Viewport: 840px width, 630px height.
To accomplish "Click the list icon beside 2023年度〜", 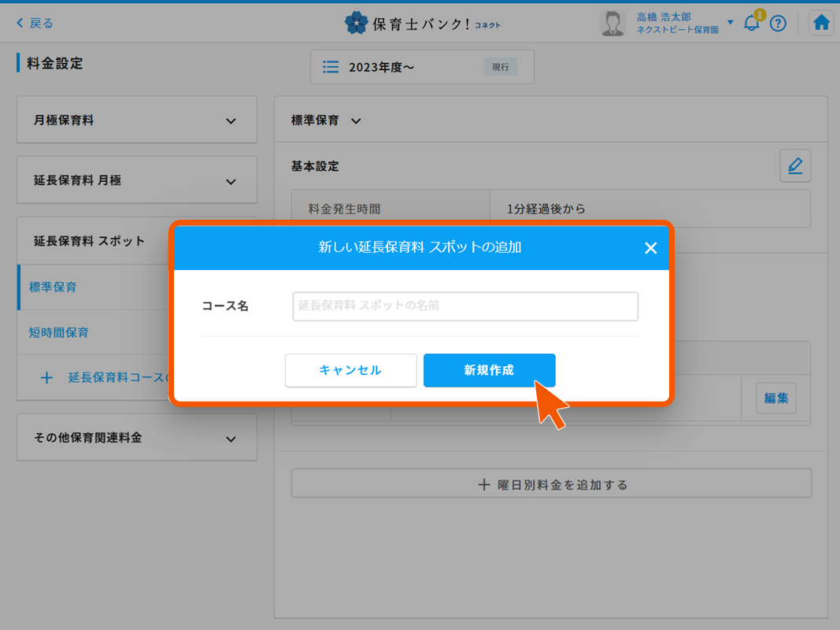I will point(331,67).
